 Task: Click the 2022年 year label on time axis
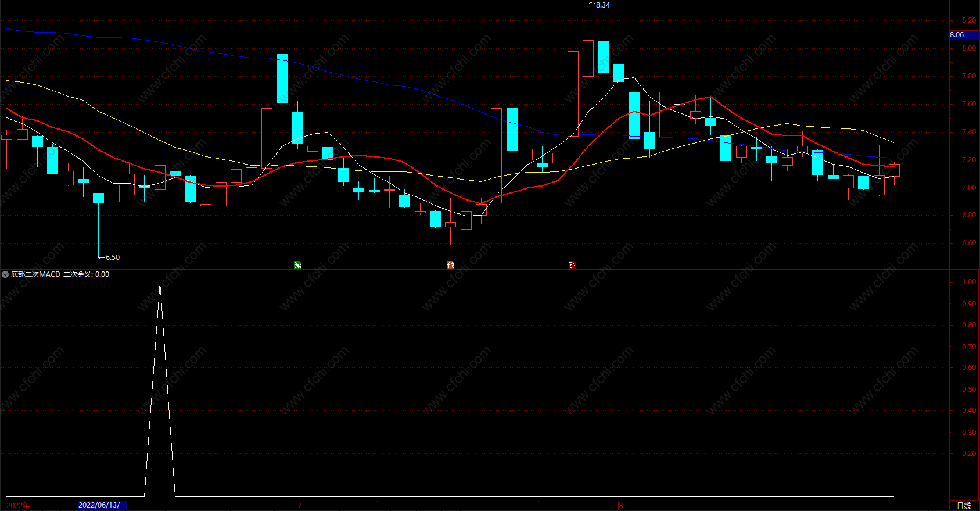[x=18, y=506]
